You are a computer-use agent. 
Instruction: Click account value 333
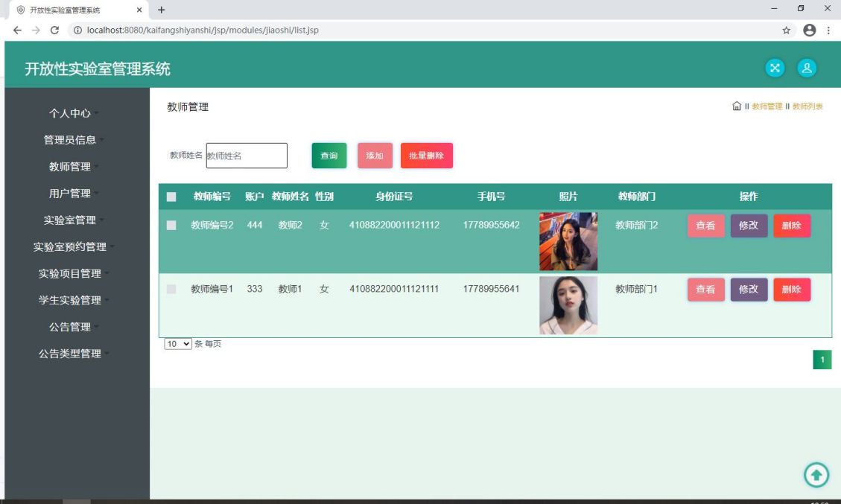[255, 289]
